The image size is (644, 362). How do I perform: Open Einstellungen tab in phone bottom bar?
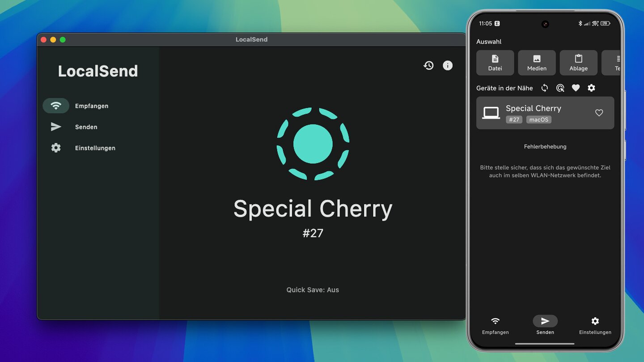click(595, 325)
